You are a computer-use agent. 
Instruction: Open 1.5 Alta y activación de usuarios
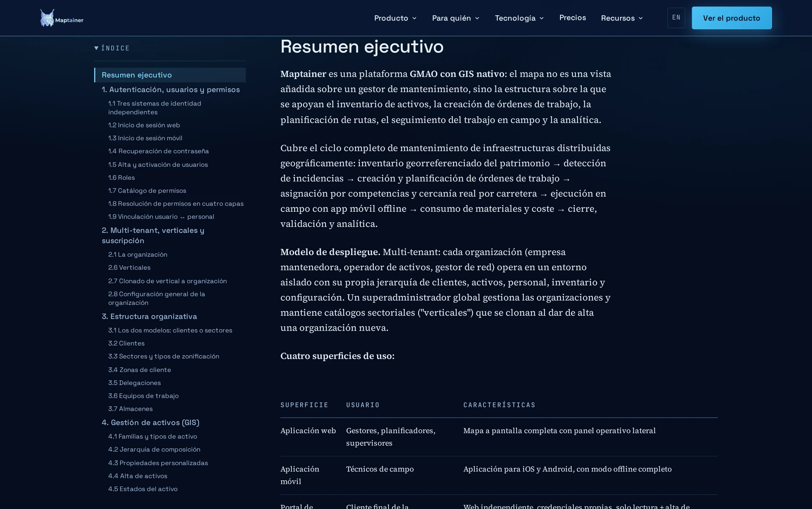point(158,165)
